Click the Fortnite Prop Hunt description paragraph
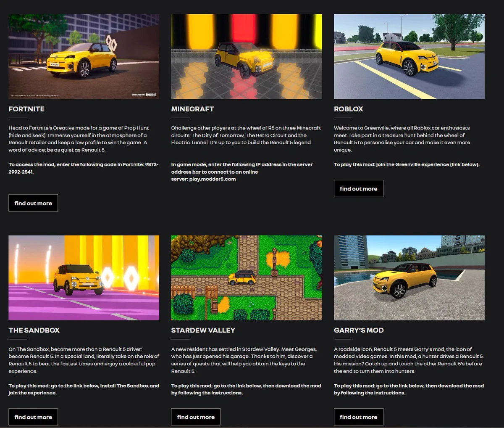The width and height of the screenshot is (504, 428). pos(79,139)
